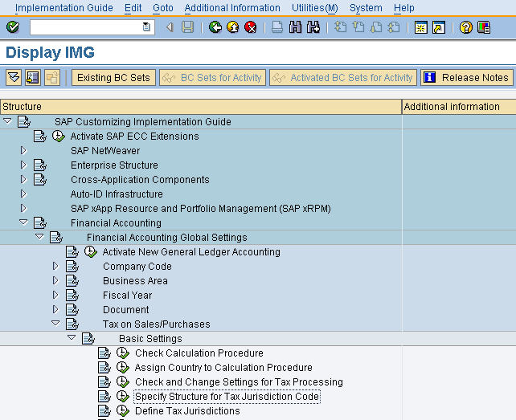Click the Position/Where-used list toolbar icon

click(33, 78)
